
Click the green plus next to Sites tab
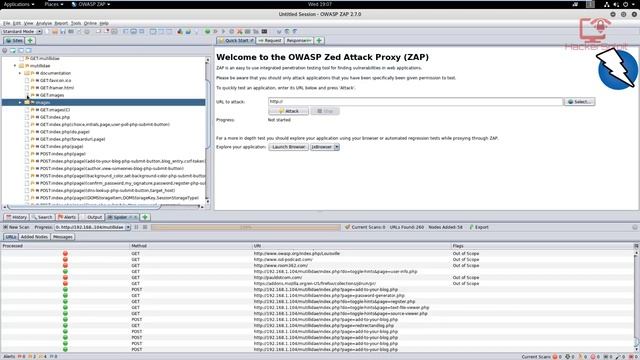click(30, 40)
